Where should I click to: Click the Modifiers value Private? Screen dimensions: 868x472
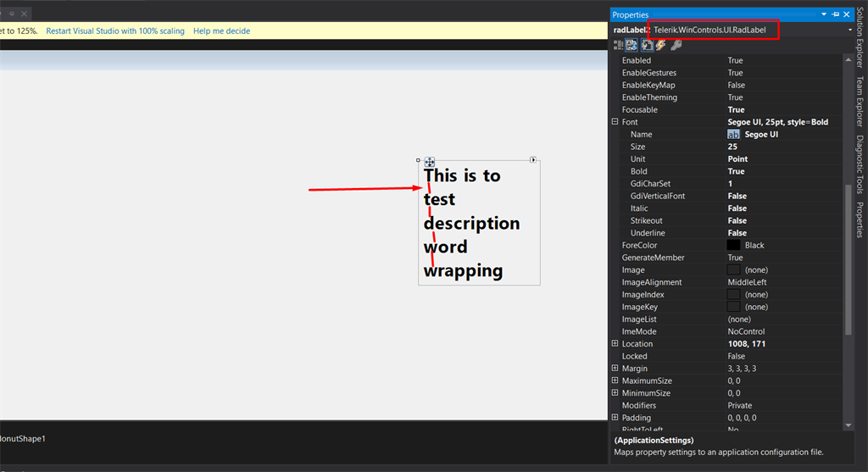739,406
